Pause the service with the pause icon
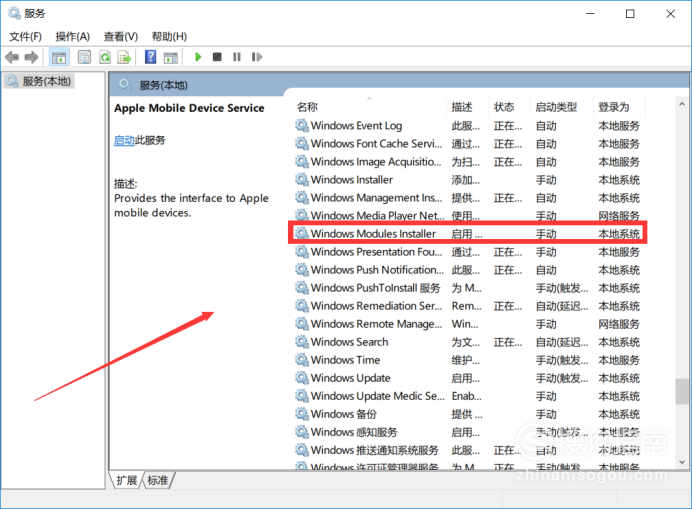 click(x=237, y=57)
